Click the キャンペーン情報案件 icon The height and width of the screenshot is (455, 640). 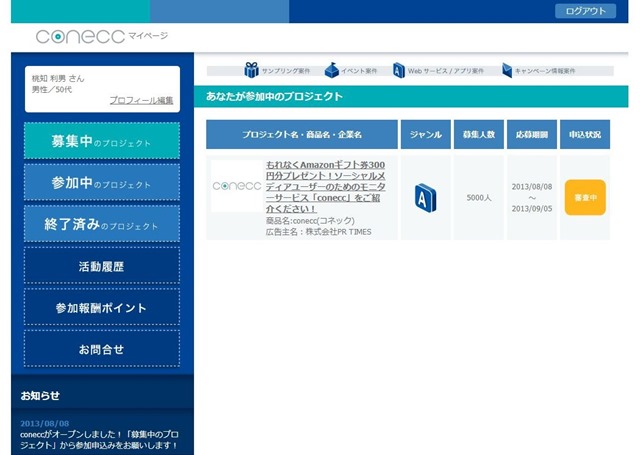pyautogui.click(x=507, y=70)
